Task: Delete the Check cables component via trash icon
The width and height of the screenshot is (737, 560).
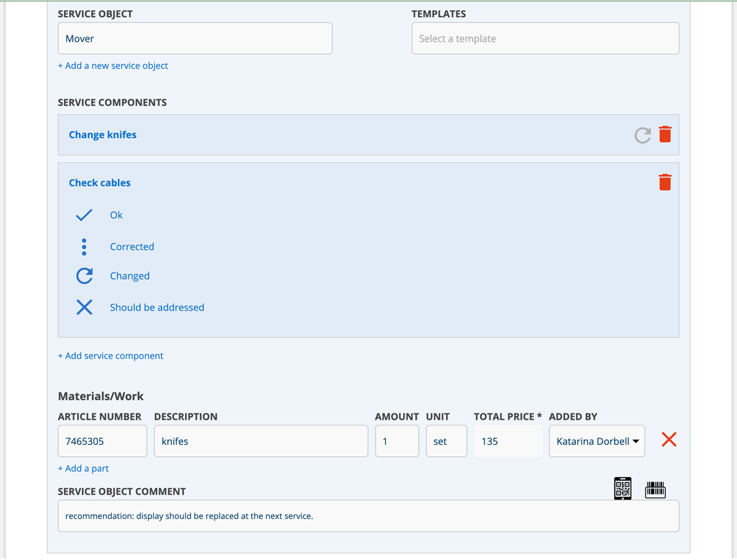Action: (665, 182)
